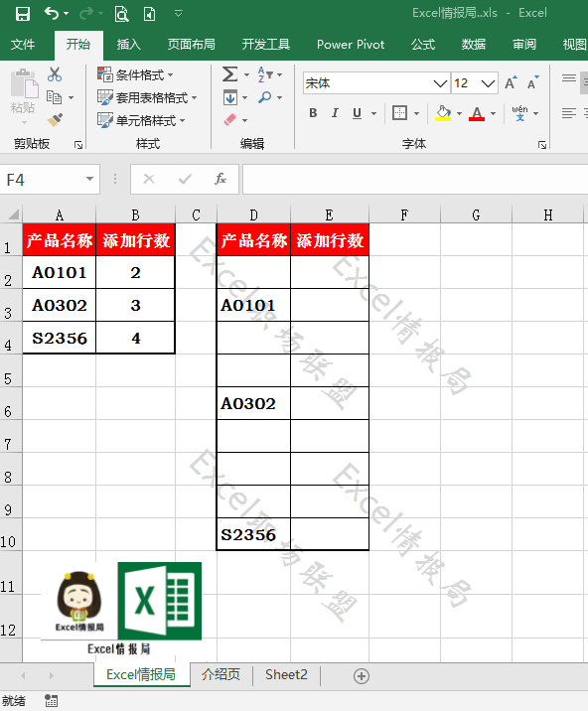588x711 pixels.
Task: Click the Name Box showing F4
Action: (x=42, y=180)
